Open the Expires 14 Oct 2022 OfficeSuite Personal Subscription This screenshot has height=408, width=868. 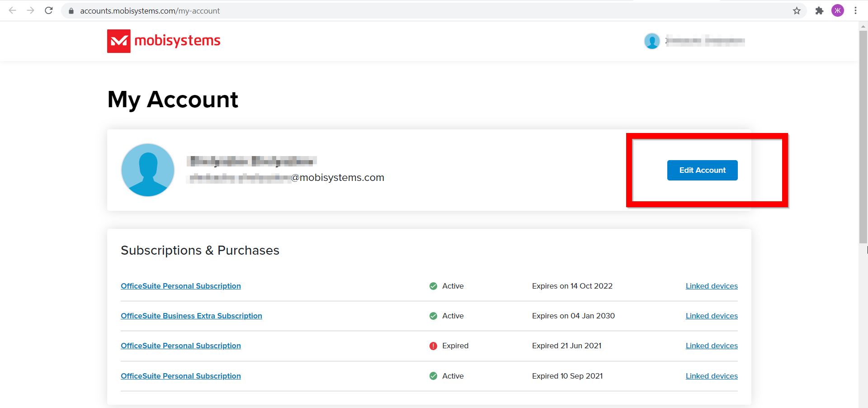point(181,286)
